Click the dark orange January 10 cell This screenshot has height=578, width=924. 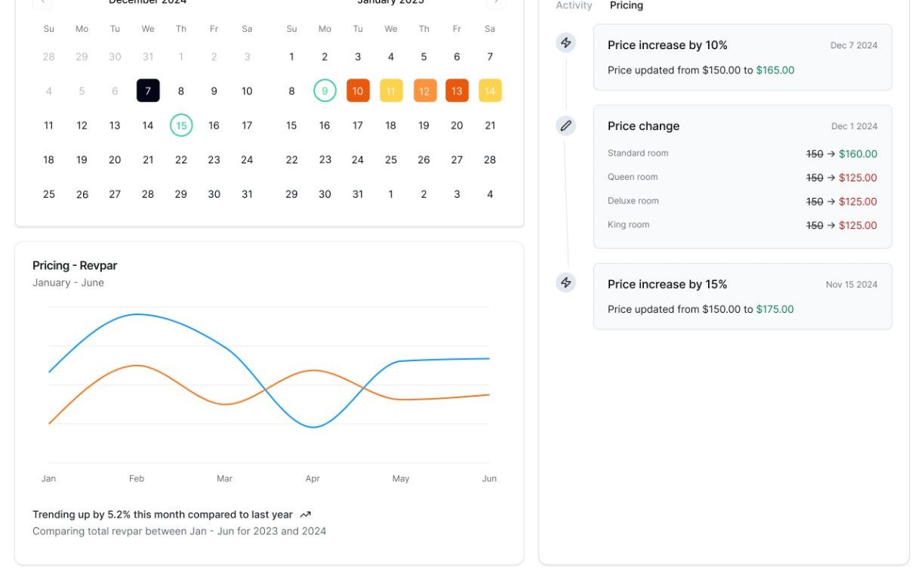358,91
